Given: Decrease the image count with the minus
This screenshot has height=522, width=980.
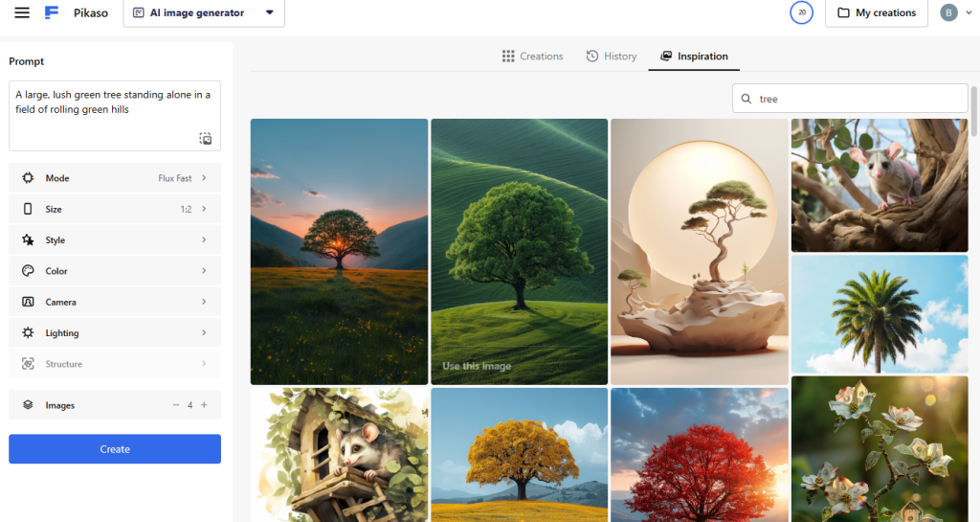Looking at the screenshot, I should click(176, 405).
